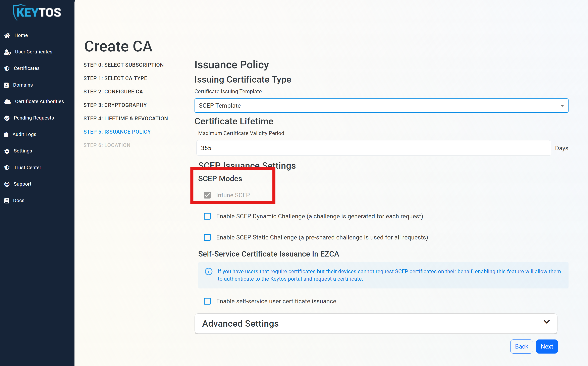The height and width of the screenshot is (366, 588).
Task: Go to Step 3: Cryptography
Action: (x=115, y=105)
